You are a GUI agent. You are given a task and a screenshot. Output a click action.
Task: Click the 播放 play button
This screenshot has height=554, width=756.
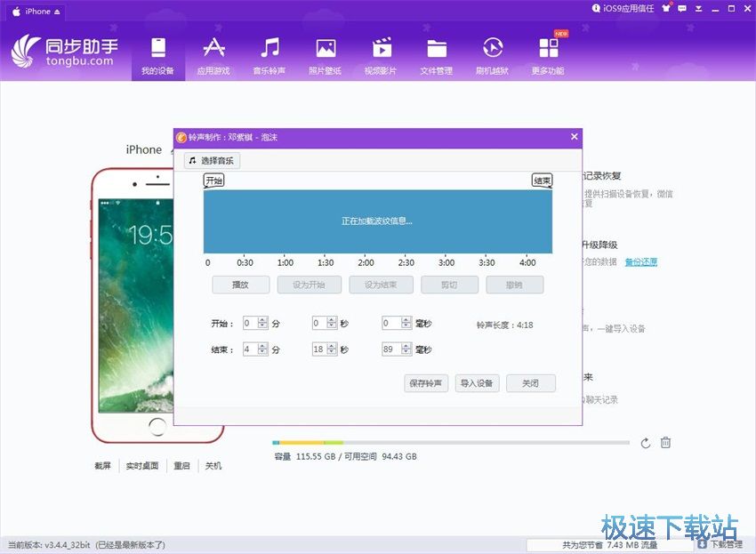241,285
